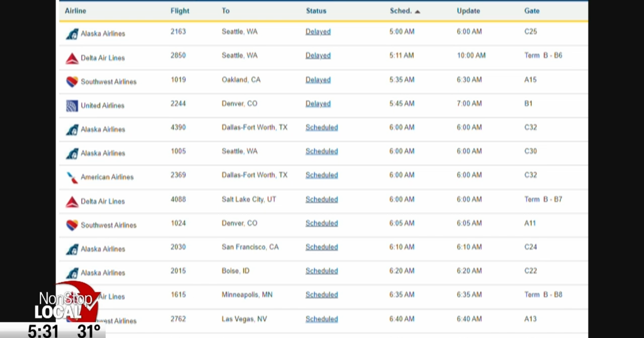The image size is (644, 338).
Task: Open Delayed status link for flight 2163
Action: click(x=318, y=32)
